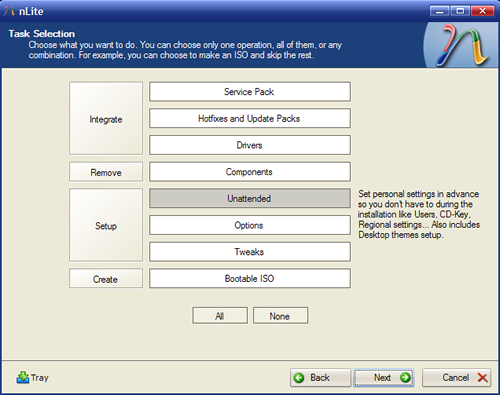
Task: Click the green Next arrow icon
Action: pyautogui.click(x=405, y=377)
